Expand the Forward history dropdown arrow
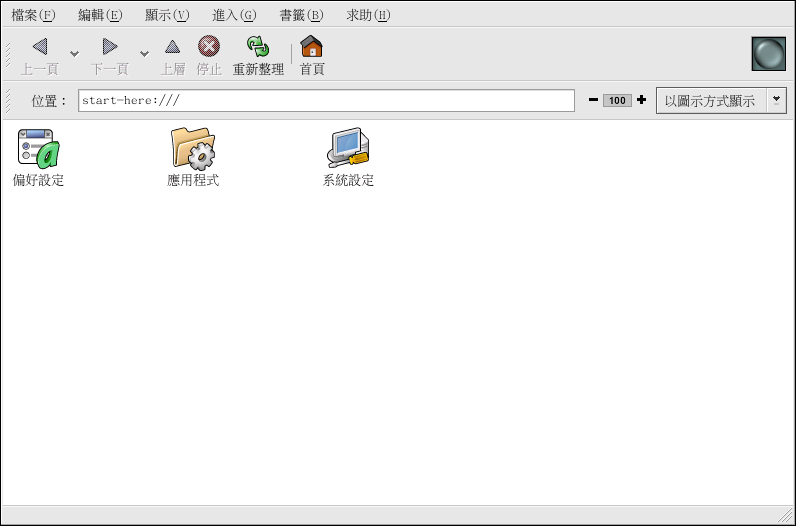This screenshot has width=796, height=526. [144, 53]
